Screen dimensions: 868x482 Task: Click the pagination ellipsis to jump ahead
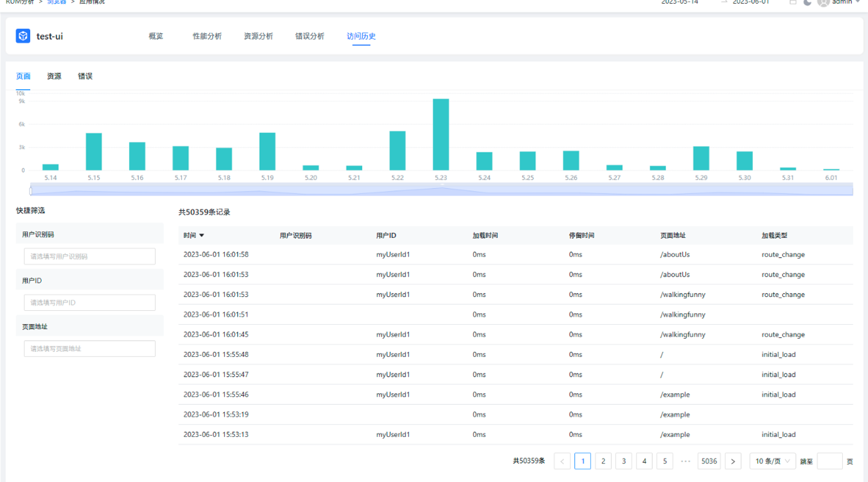(x=685, y=462)
